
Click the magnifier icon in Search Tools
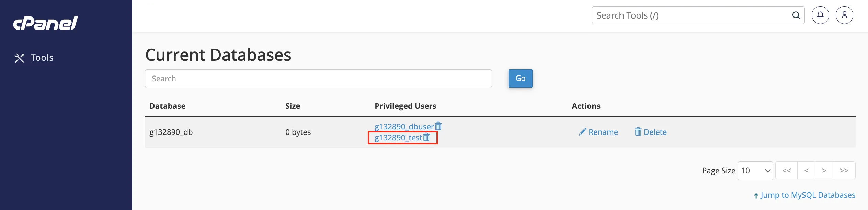coord(796,15)
